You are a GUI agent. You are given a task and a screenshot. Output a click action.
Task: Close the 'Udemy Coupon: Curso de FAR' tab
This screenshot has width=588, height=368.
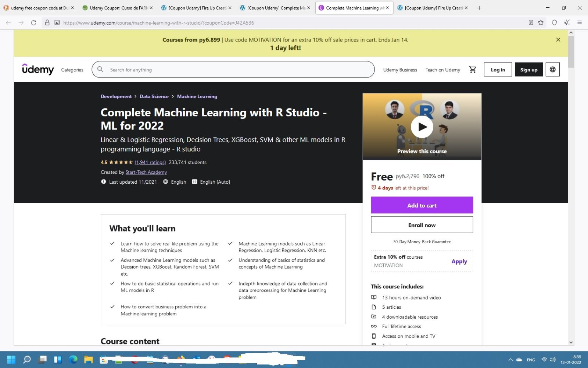[151, 8]
